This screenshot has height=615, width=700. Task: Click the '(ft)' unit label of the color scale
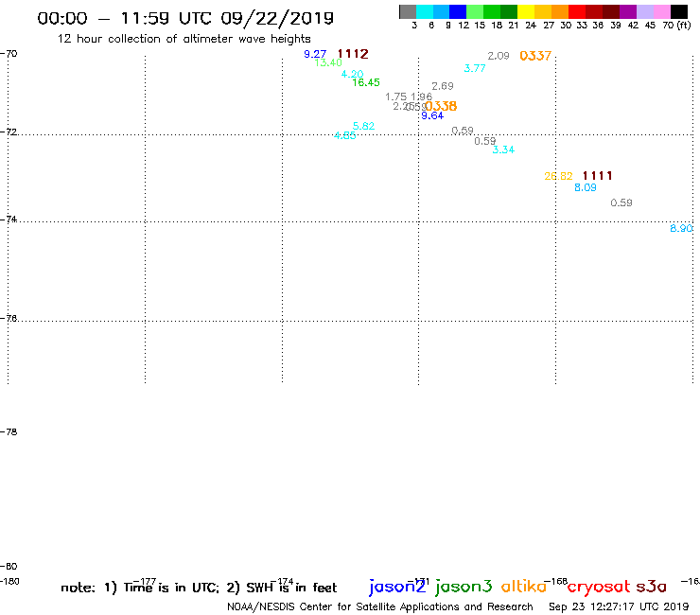(683, 25)
